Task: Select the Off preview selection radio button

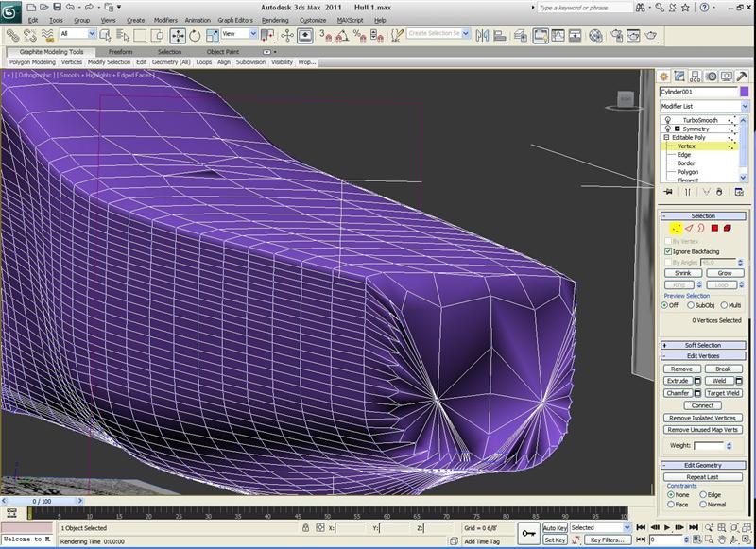Action: 665,305
